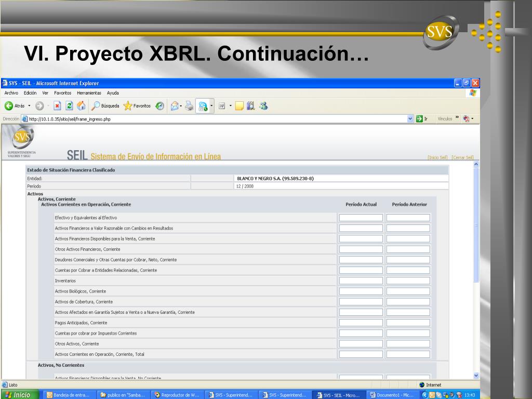Print the page with printer icon
The image size is (532, 399).
click(x=189, y=106)
